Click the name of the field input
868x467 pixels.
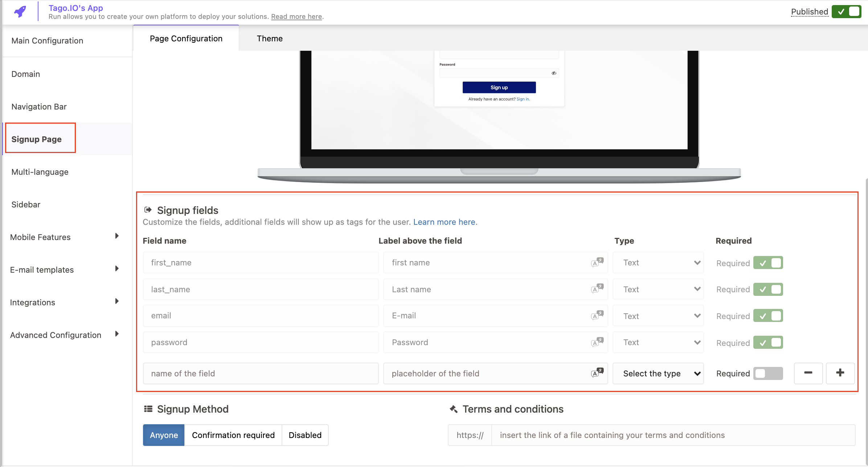coord(261,373)
